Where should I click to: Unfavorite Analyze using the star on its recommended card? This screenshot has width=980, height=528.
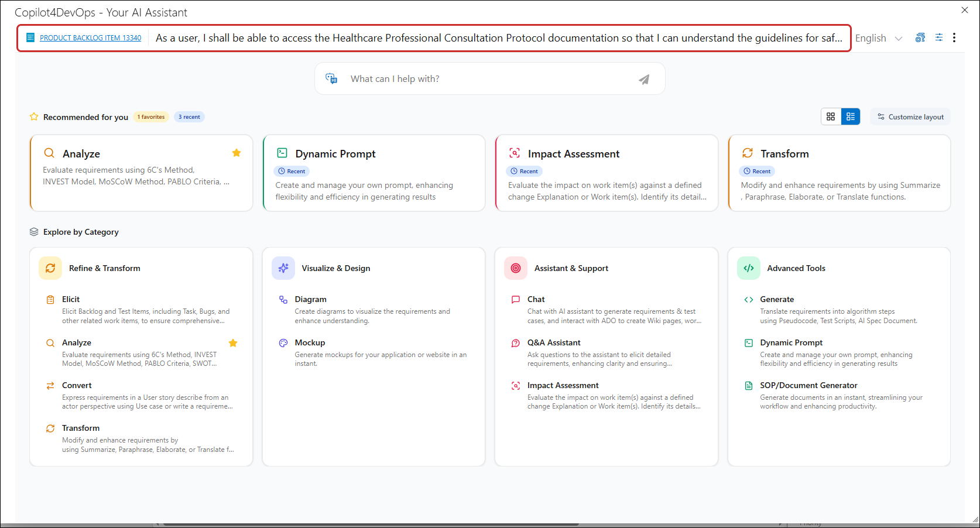point(237,153)
